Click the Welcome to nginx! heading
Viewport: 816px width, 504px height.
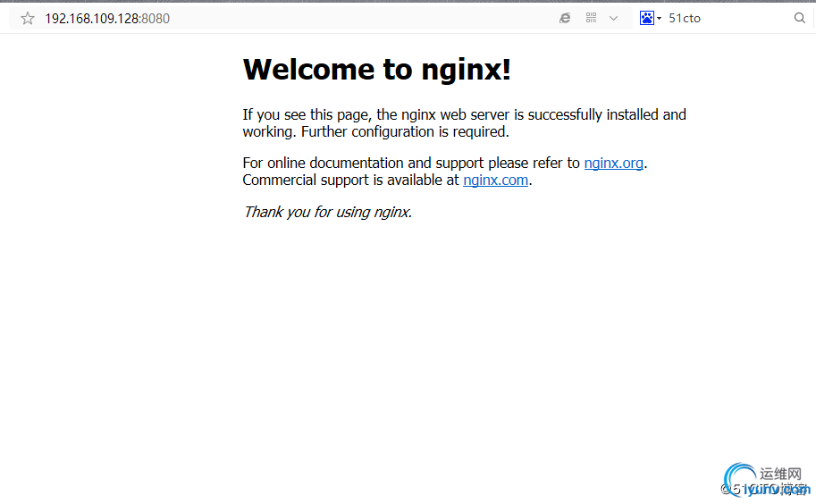[377, 69]
